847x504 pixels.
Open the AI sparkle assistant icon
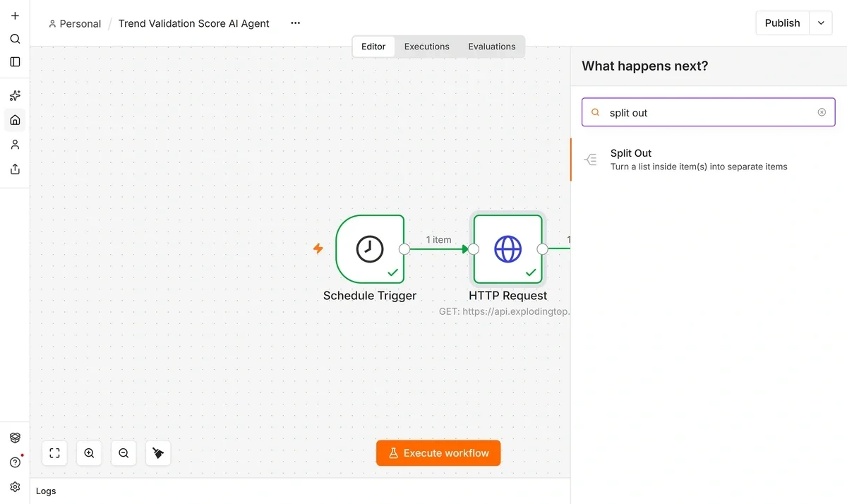(15, 95)
